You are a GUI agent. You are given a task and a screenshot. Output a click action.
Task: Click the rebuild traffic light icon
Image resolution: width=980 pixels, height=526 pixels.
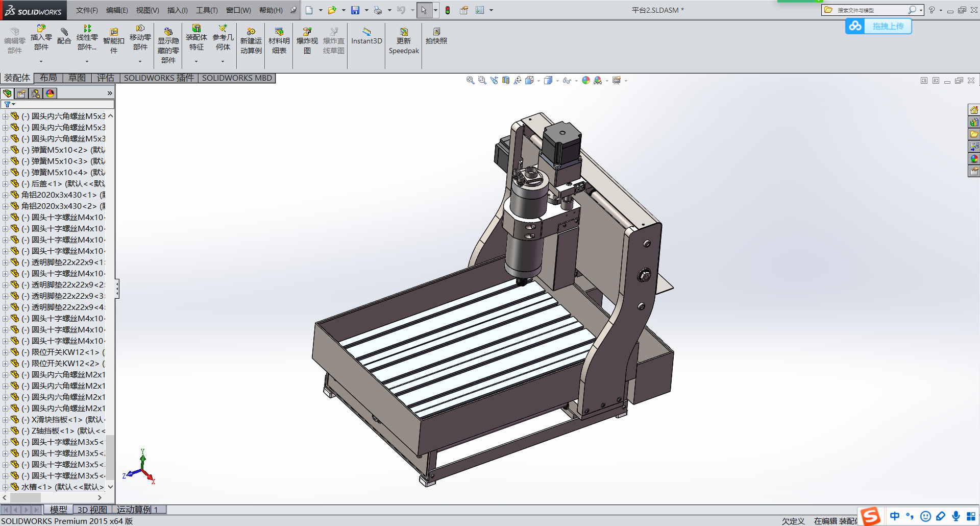tap(448, 10)
